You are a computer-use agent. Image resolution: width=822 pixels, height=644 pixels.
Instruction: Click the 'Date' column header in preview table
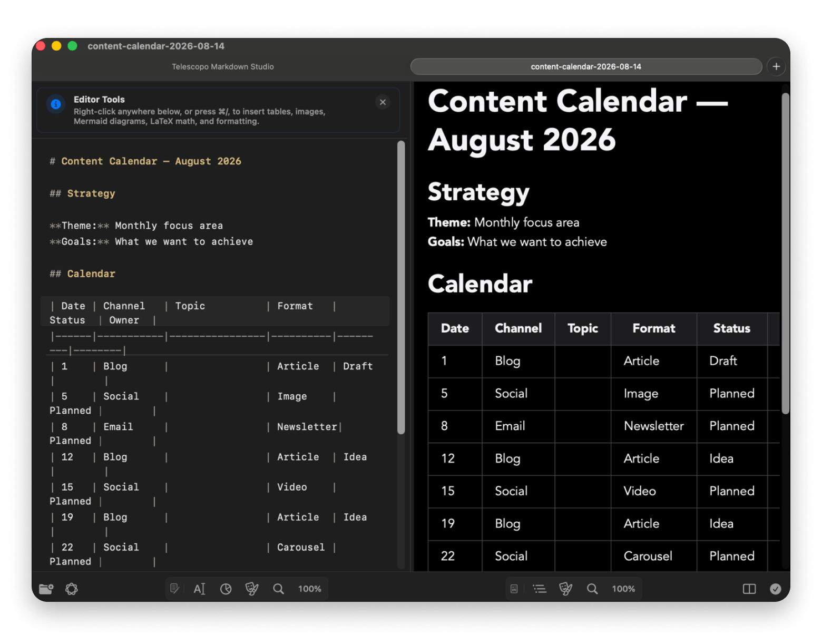(x=455, y=328)
